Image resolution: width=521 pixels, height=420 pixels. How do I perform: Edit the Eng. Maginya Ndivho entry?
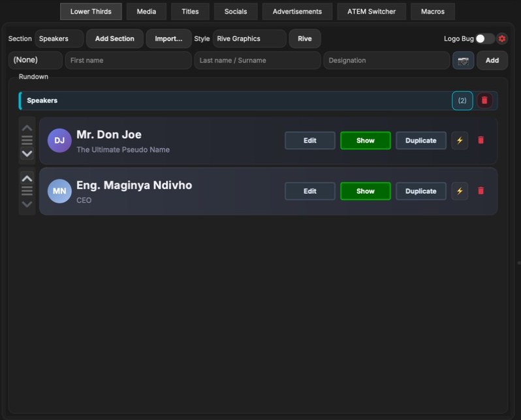[x=310, y=191]
